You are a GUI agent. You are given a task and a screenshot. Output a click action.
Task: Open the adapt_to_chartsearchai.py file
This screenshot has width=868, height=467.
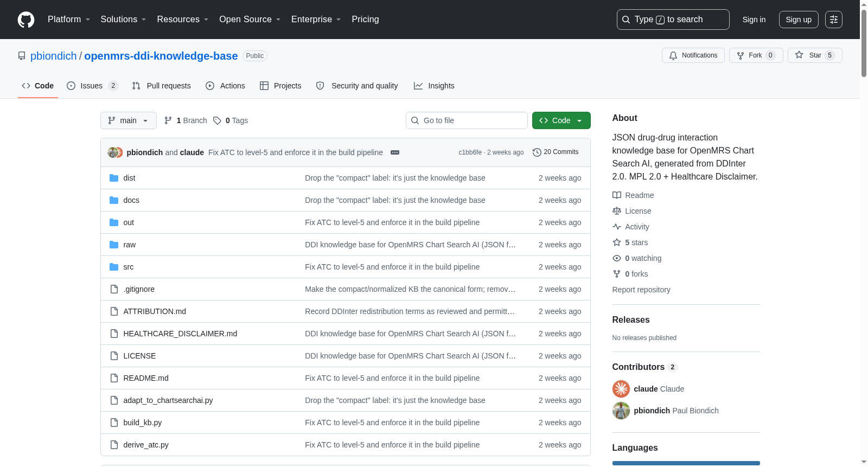pos(168,400)
